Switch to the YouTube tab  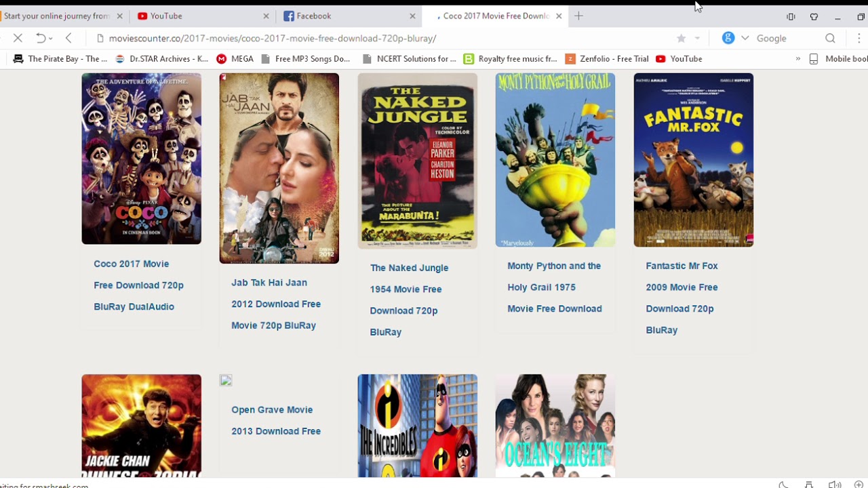[202, 16]
